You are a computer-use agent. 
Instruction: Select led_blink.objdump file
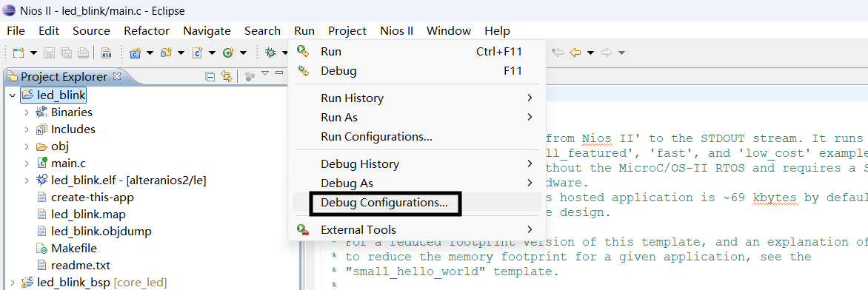click(101, 231)
